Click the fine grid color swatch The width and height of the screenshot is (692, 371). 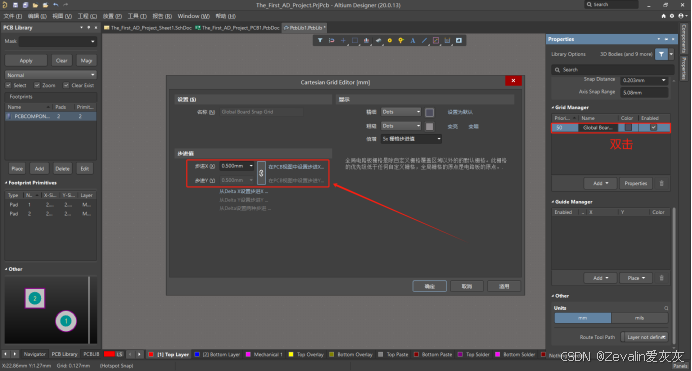pos(429,112)
